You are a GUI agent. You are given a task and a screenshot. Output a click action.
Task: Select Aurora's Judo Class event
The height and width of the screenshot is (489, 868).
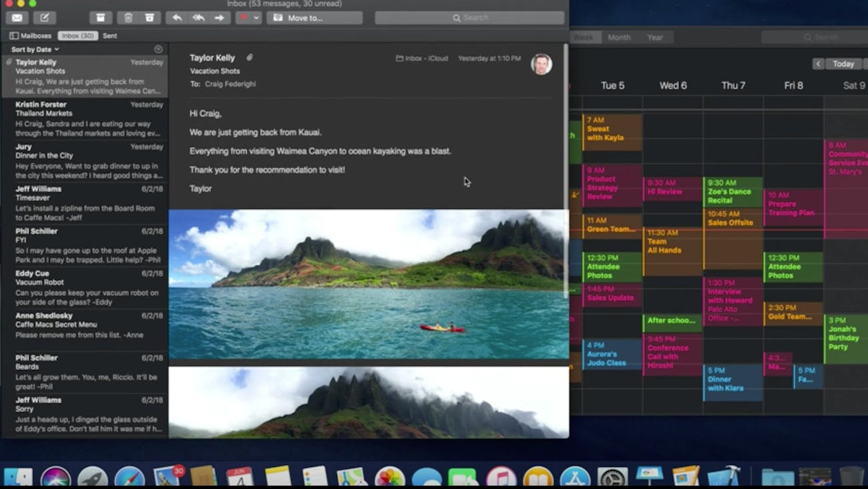tap(612, 355)
